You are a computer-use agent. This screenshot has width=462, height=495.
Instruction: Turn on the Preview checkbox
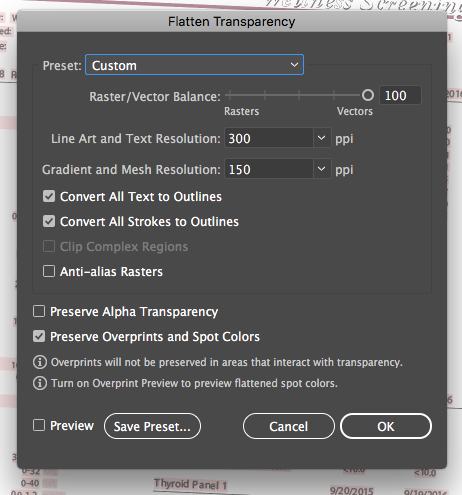39,425
